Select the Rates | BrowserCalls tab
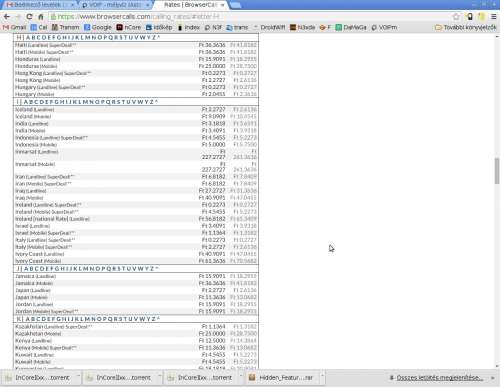Image resolution: width=500 pixels, height=387 pixels. click(190, 5)
